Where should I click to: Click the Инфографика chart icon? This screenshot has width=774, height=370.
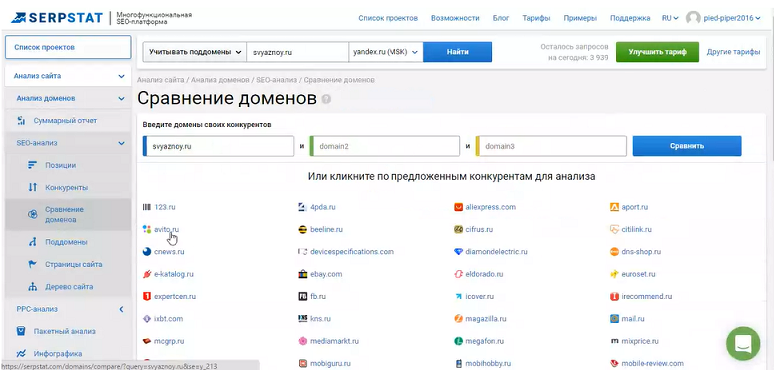[x=21, y=353]
